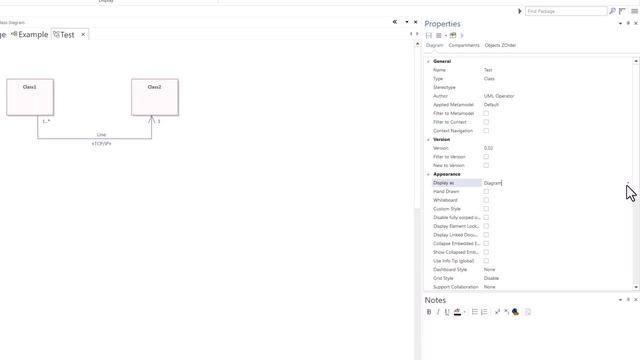The image size is (640, 360).
Task: Click the Line connector label
Action: [101, 135]
